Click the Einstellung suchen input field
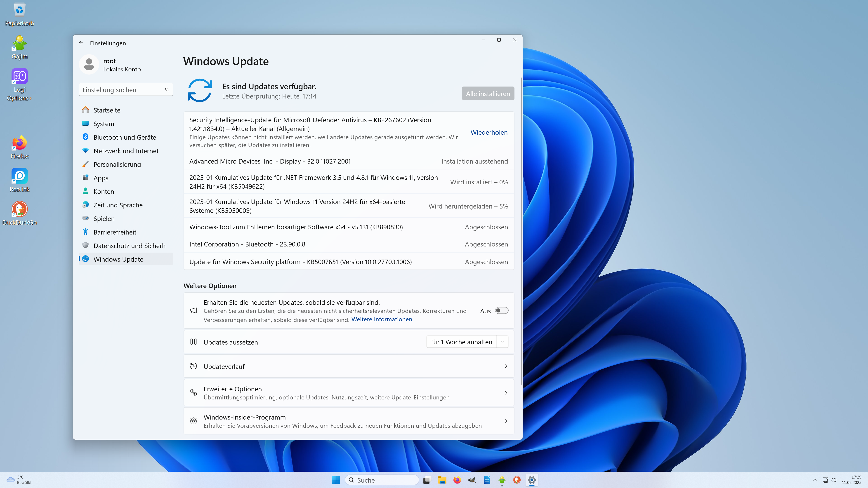 tap(121, 90)
